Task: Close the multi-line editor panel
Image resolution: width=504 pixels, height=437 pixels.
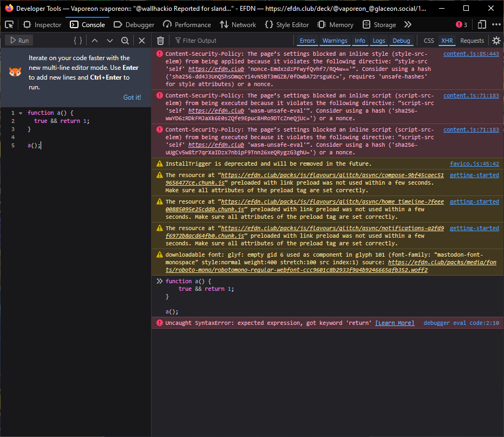Action: 142,41
